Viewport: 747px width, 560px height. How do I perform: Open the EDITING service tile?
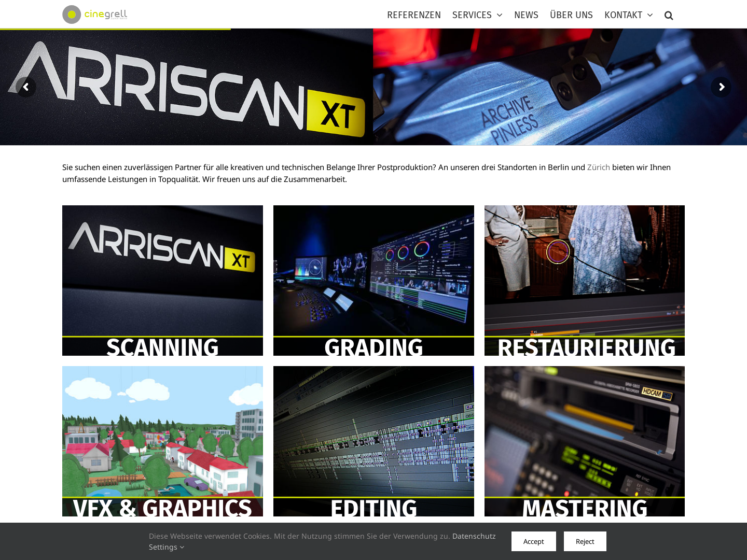click(x=374, y=441)
